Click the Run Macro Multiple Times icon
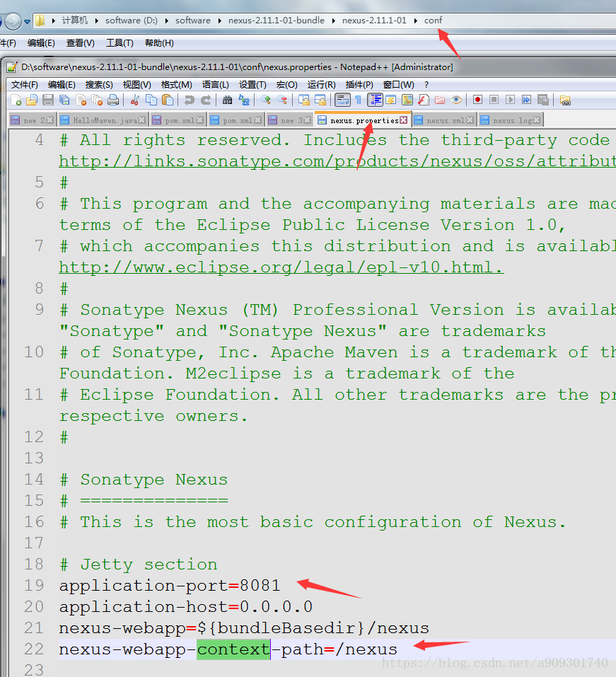The image size is (616, 677). tap(527, 100)
